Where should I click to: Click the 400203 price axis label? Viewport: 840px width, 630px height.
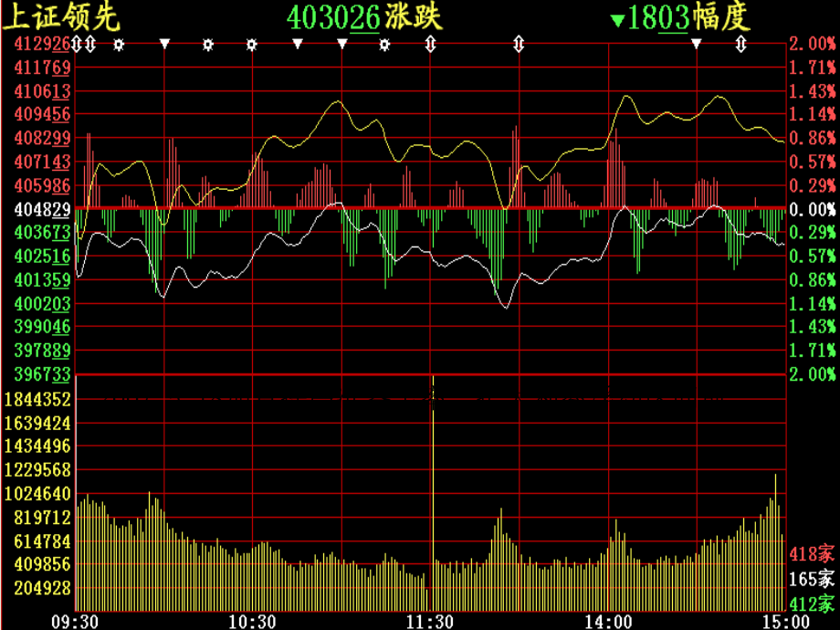[x=42, y=304]
